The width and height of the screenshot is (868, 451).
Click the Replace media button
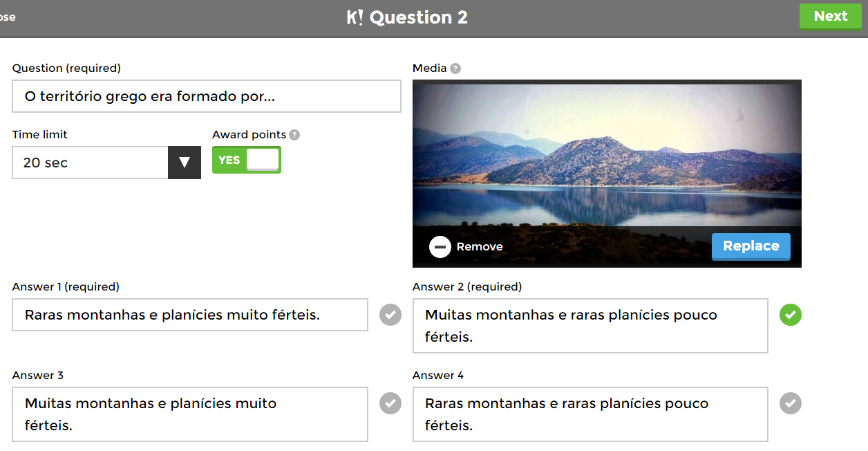(x=751, y=246)
